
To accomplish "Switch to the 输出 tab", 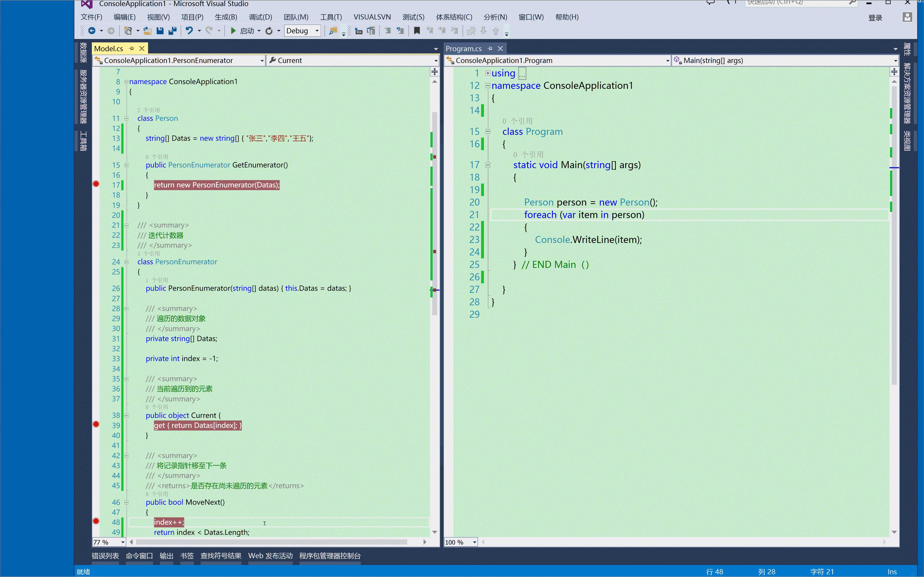I will [166, 556].
